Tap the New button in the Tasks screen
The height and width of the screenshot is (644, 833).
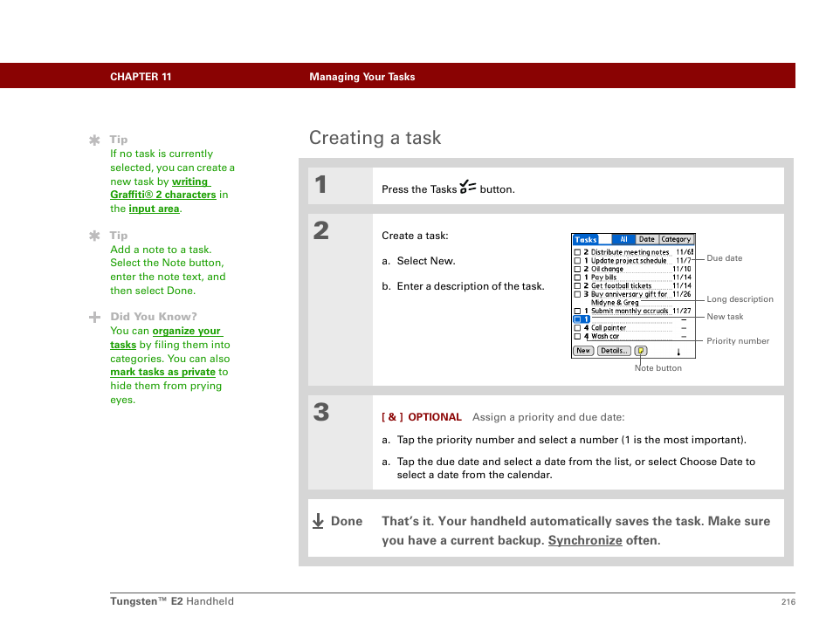[583, 351]
